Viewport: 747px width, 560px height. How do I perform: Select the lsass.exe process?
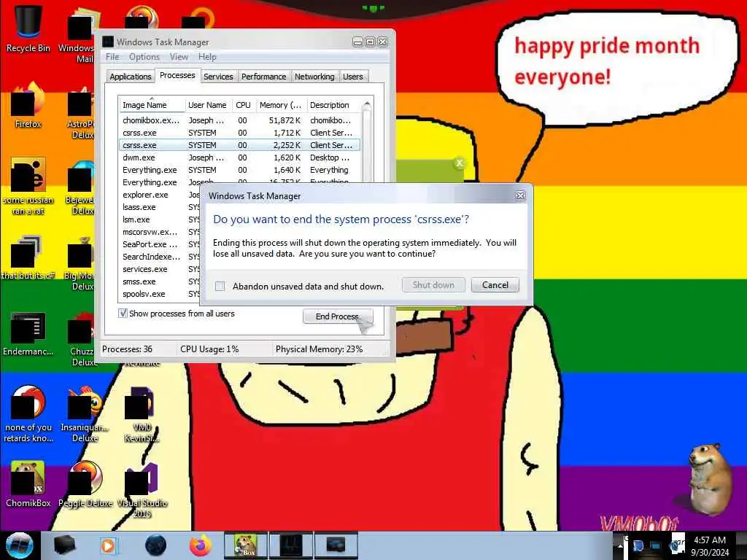(160, 207)
